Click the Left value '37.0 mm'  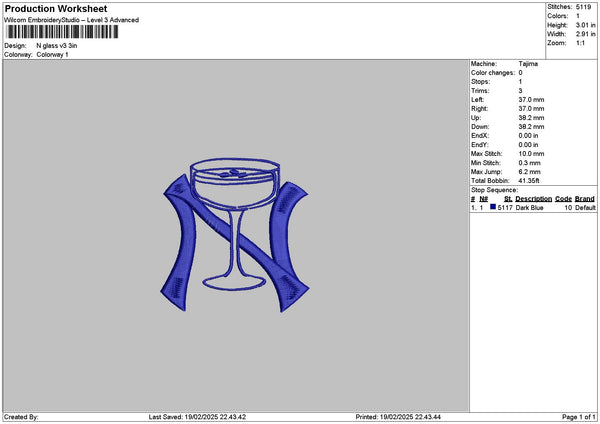[x=531, y=99]
